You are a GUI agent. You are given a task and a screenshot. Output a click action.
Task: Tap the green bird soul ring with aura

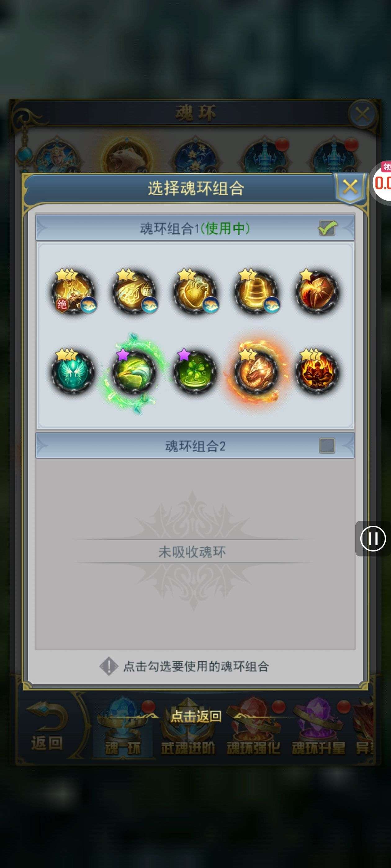(134, 372)
